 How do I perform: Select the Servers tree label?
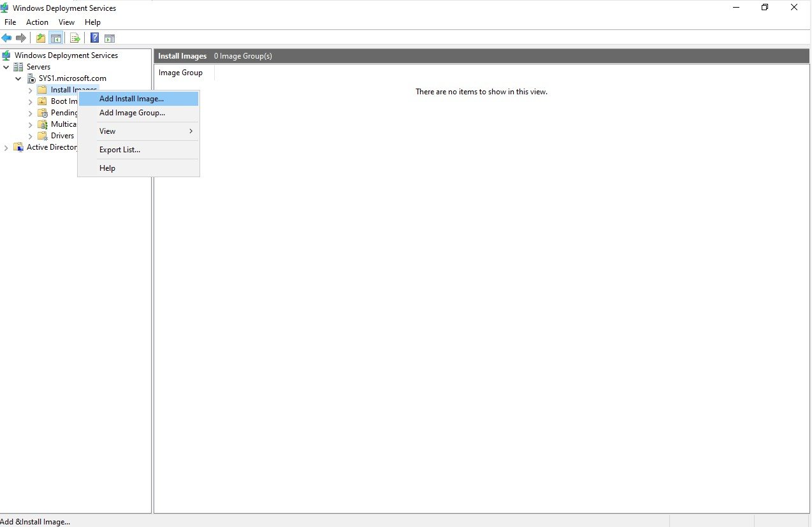[x=38, y=67]
